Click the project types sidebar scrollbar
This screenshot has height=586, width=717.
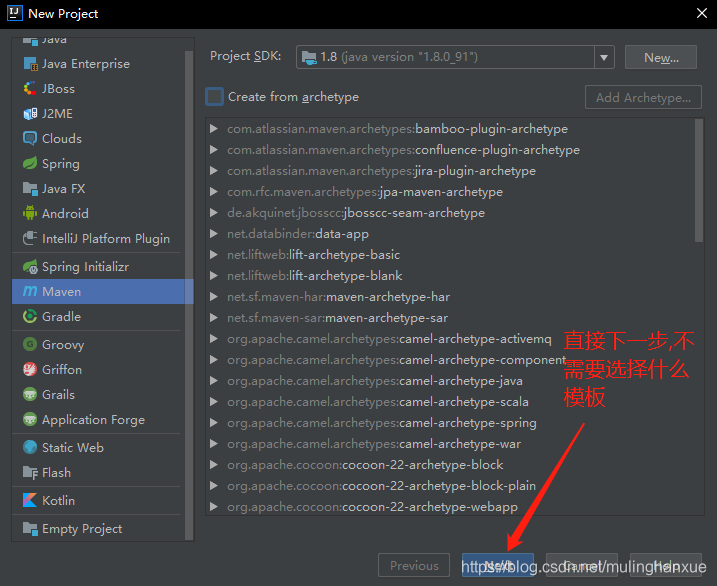189,294
